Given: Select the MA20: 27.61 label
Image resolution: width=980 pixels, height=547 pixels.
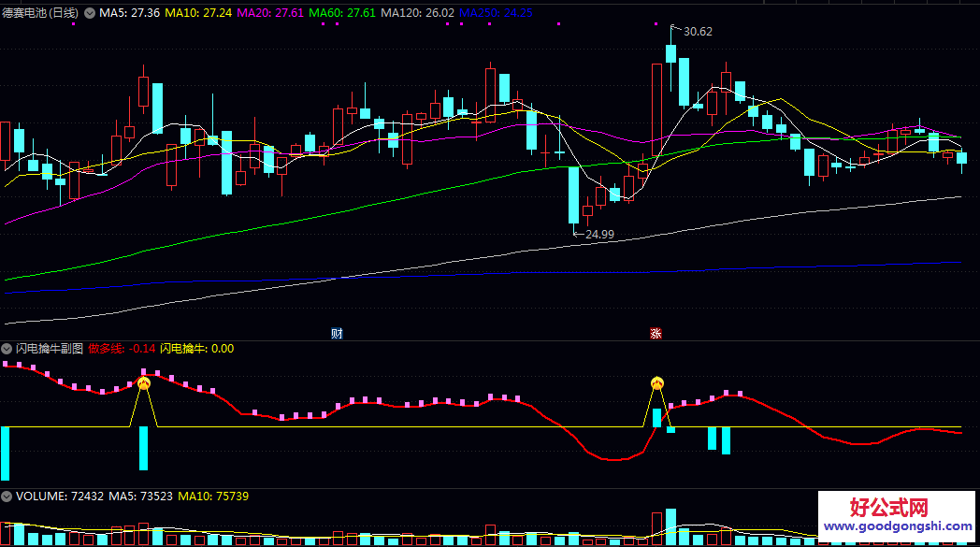Looking at the screenshot, I should pos(270,13).
